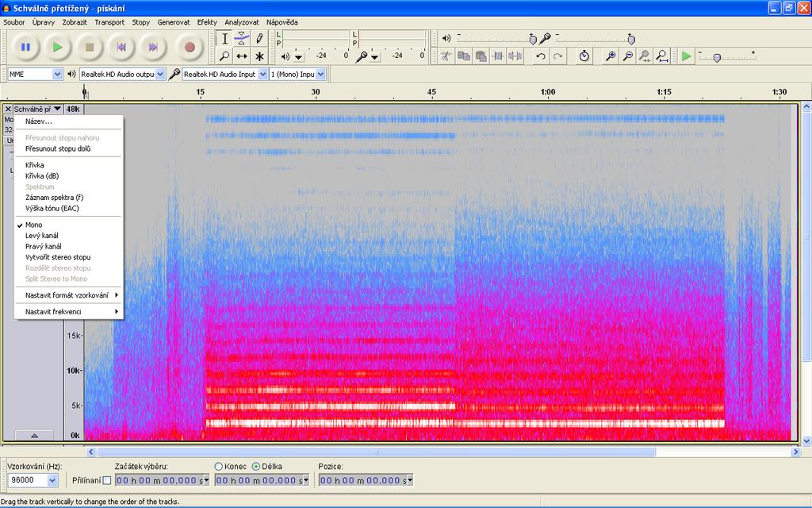Click the Cut scissors icon
The width and height of the screenshot is (812, 508).
click(x=446, y=56)
